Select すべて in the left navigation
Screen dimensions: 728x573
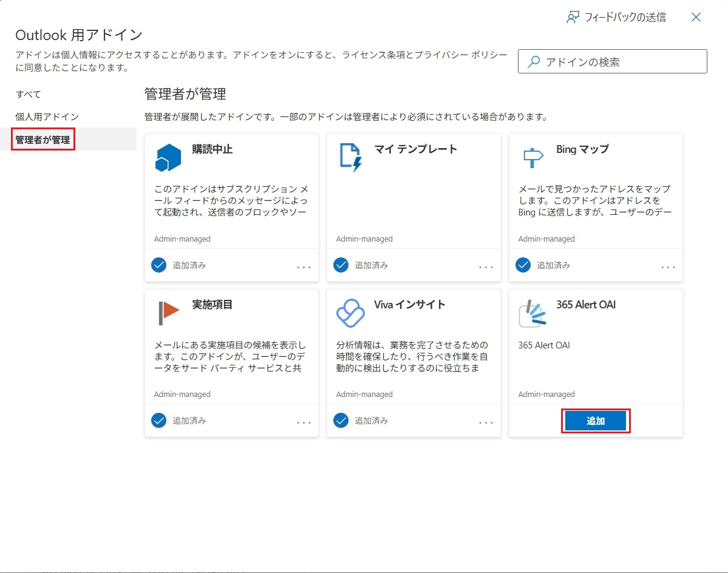[x=29, y=94]
